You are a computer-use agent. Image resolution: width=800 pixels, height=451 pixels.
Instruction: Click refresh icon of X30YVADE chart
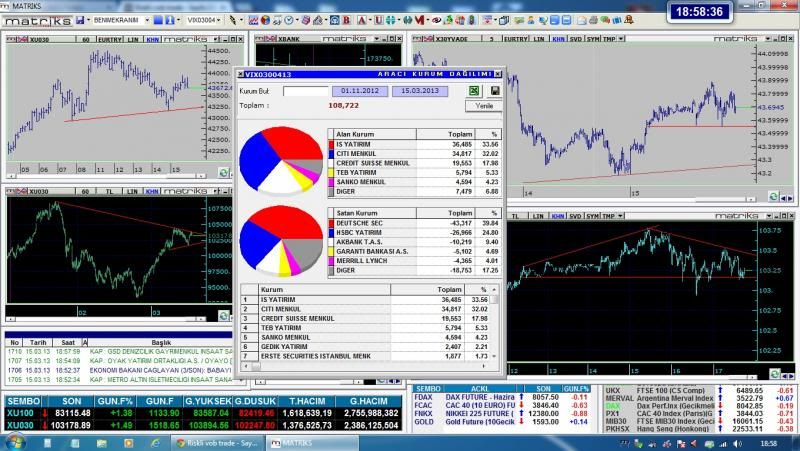click(x=773, y=196)
